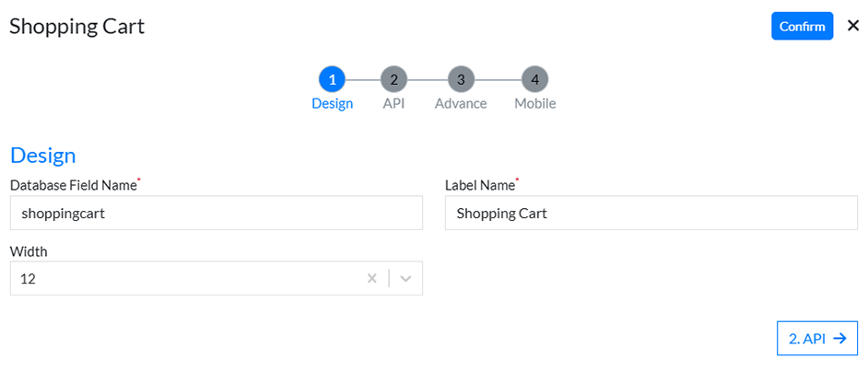The height and width of the screenshot is (371, 868).
Task: Click the Confirm button
Action: point(802,26)
